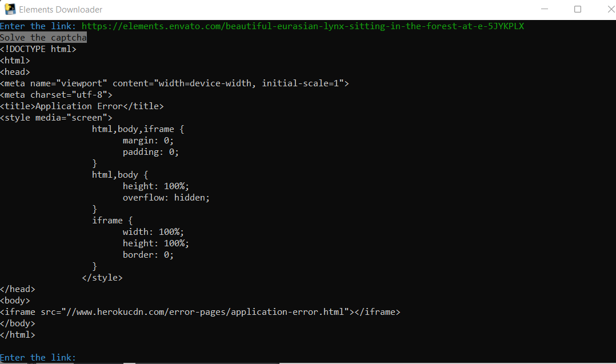Image resolution: width=616 pixels, height=364 pixels.
Task: Click the first Enter the link prompt
Action: pyautogui.click(x=38, y=26)
